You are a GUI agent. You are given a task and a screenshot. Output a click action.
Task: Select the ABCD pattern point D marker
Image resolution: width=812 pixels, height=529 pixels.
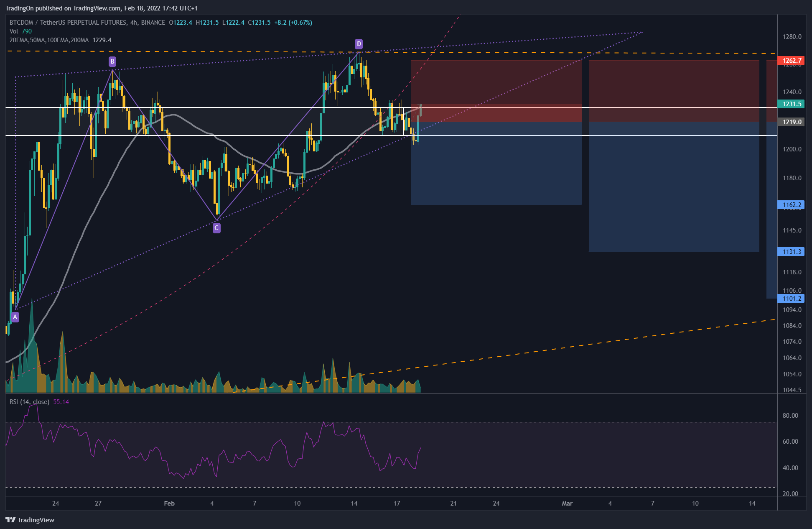[359, 44]
